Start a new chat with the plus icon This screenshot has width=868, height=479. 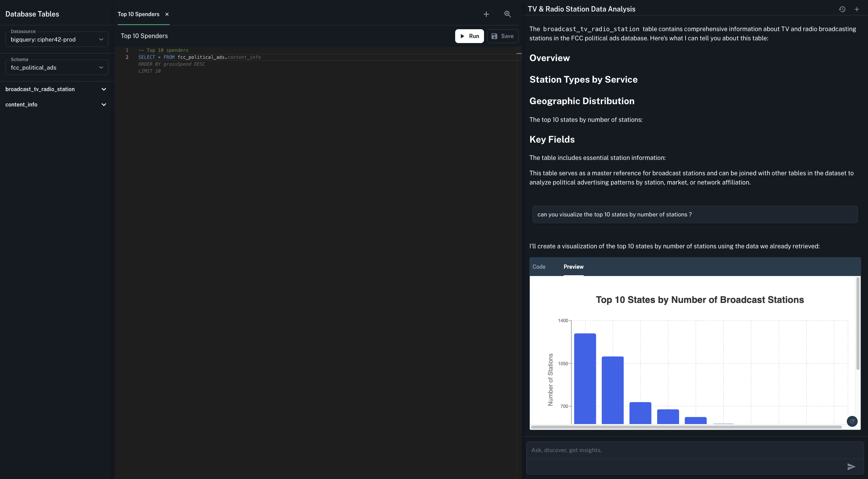click(857, 9)
